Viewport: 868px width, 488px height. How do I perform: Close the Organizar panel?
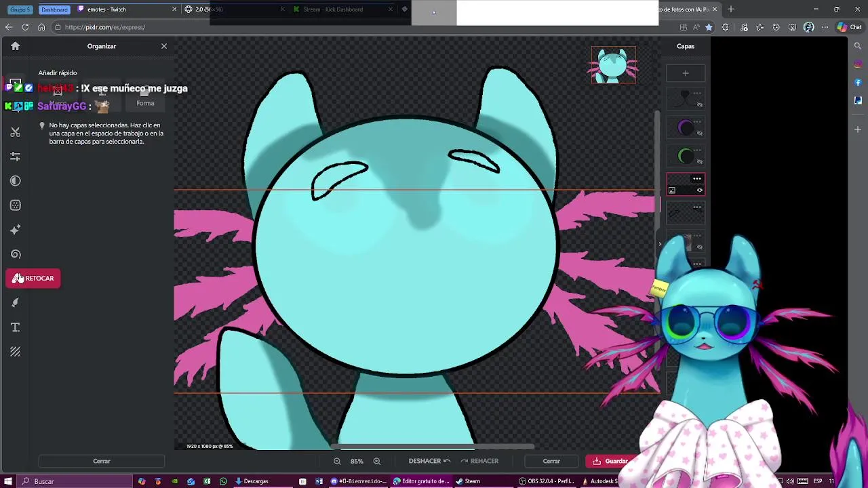pos(164,46)
